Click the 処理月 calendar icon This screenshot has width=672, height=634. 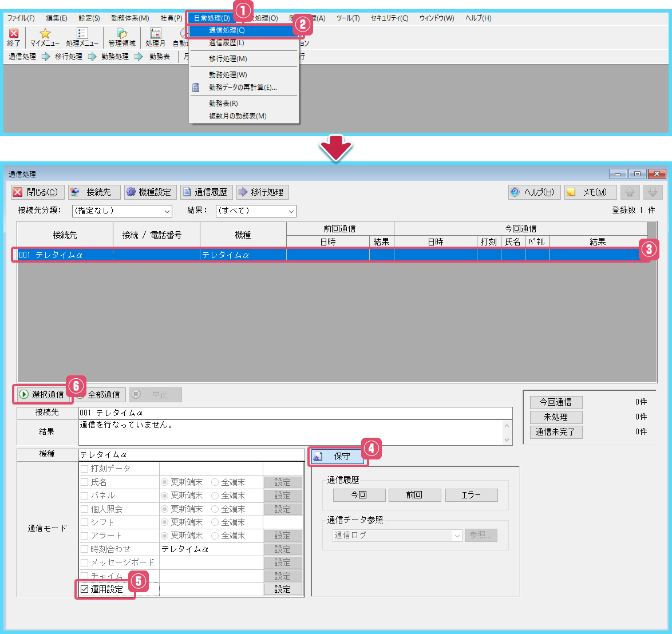click(155, 37)
